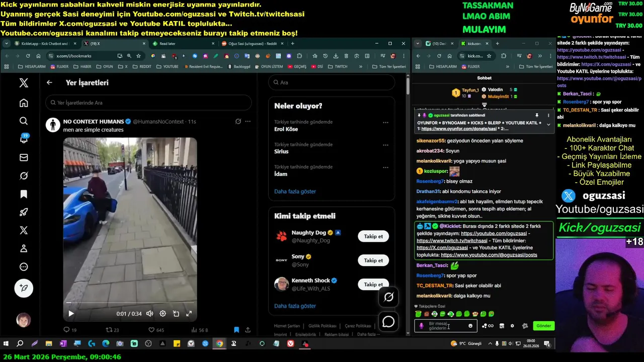Open Kick chat settings gear
644x362 pixels.
click(512, 326)
